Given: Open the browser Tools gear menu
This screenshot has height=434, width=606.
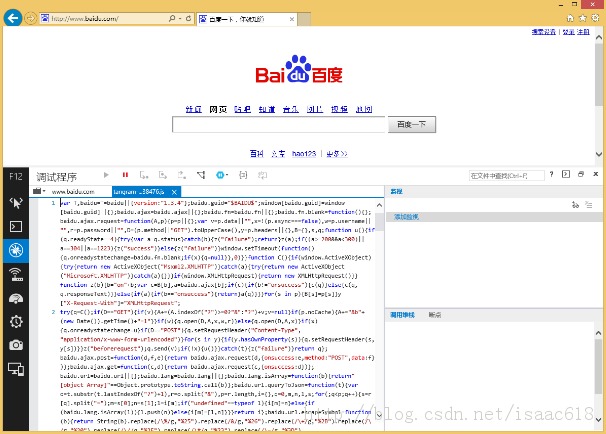Looking at the screenshot, I should coord(596,18).
